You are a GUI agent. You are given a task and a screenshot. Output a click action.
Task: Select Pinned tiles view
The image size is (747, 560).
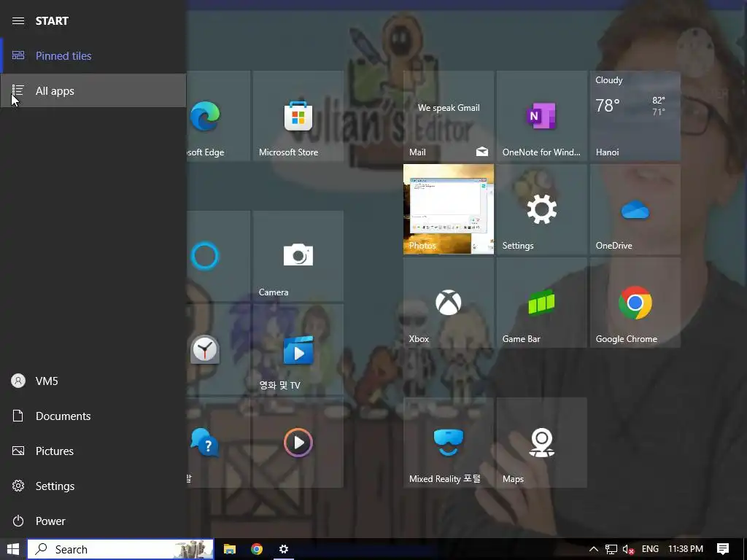point(93,55)
